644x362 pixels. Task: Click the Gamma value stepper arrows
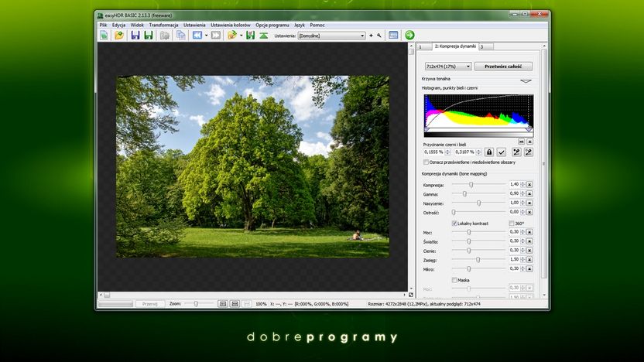522,193
